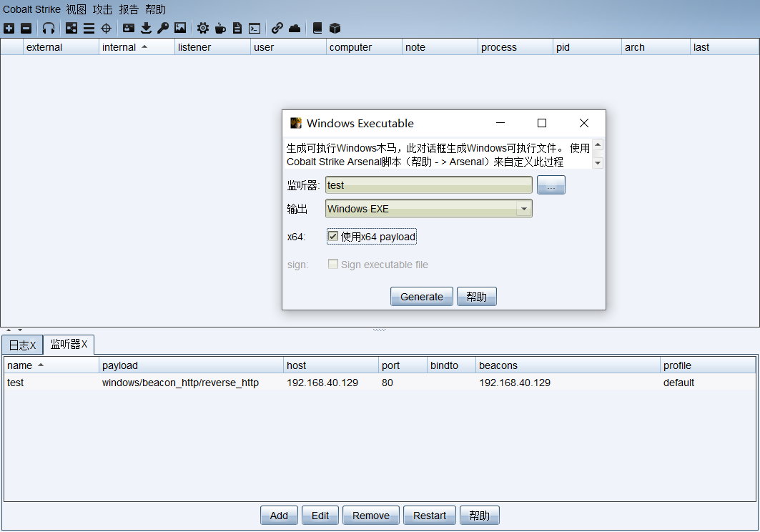This screenshot has width=760, height=532.
Task: Click the cloud manage-sites icon
Action: tap(295, 28)
